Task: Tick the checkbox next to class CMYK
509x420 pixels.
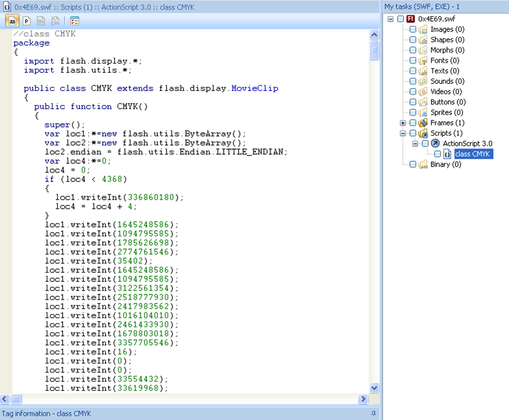Action: click(x=437, y=154)
